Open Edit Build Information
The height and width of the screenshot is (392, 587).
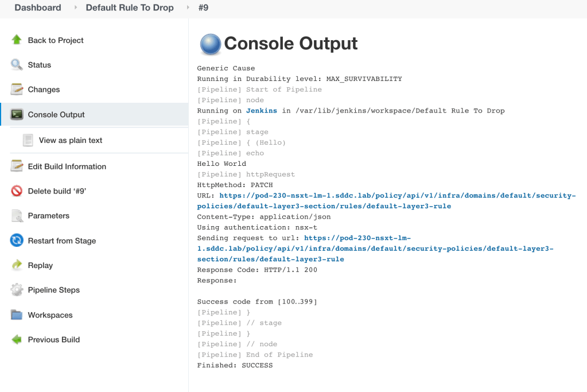67,166
